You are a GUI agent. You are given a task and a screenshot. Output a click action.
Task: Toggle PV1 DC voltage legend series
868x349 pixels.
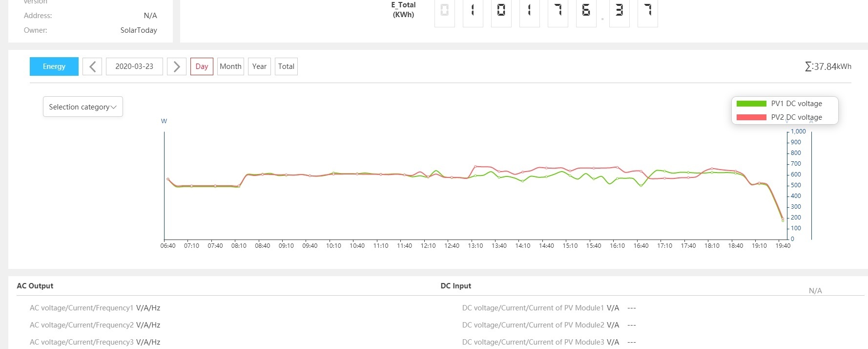coord(779,104)
